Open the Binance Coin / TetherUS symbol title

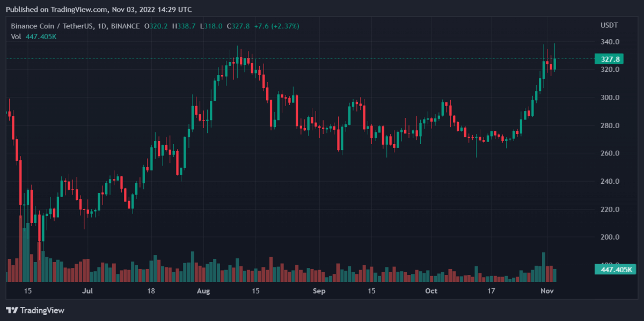[52, 26]
